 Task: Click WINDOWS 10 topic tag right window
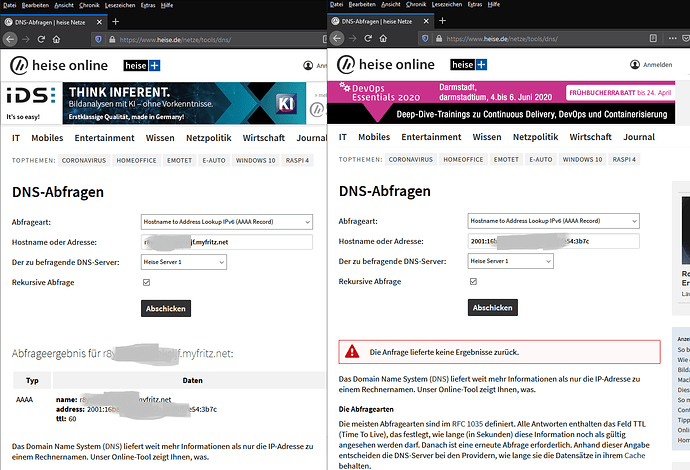(582, 160)
